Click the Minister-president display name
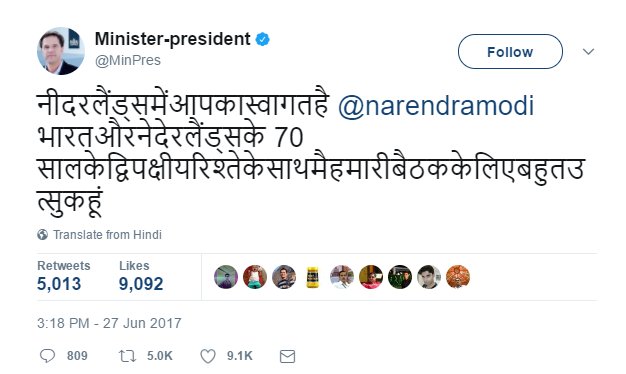 [172, 39]
